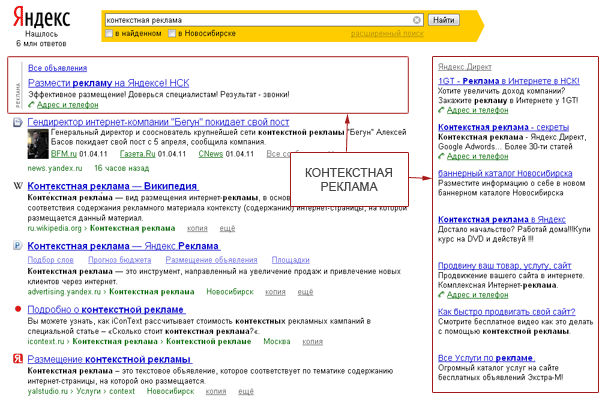Open the 'копия' link of the Wikipedia result
The width and height of the screenshot is (605, 402).
coord(197,228)
